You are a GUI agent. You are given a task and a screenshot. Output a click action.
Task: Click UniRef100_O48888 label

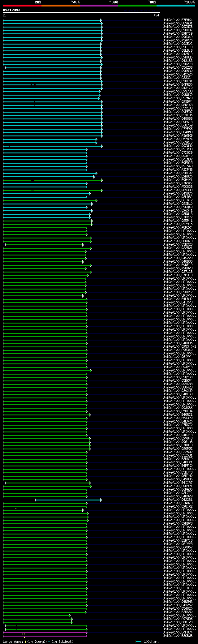click(178, 118)
